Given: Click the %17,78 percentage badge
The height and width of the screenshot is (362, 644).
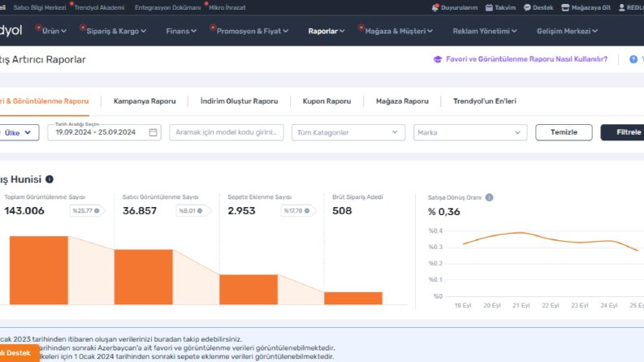Looking at the screenshot, I should pyautogui.click(x=297, y=211).
